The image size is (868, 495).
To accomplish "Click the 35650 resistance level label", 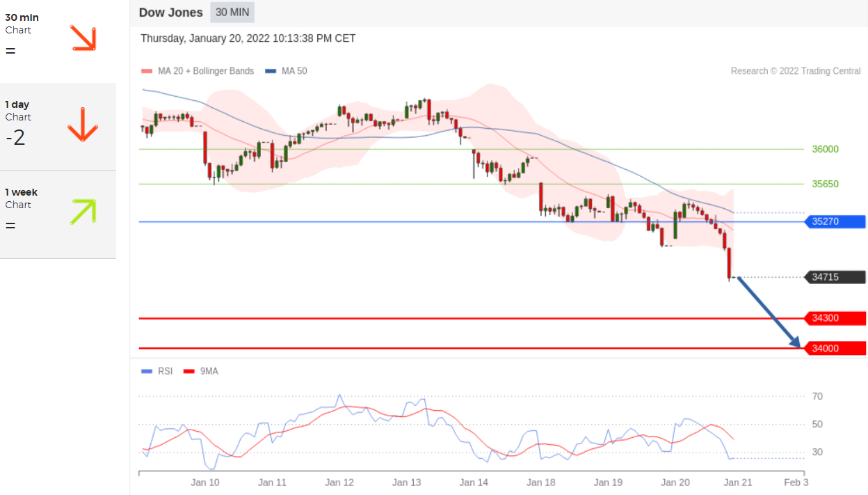I will click(826, 184).
